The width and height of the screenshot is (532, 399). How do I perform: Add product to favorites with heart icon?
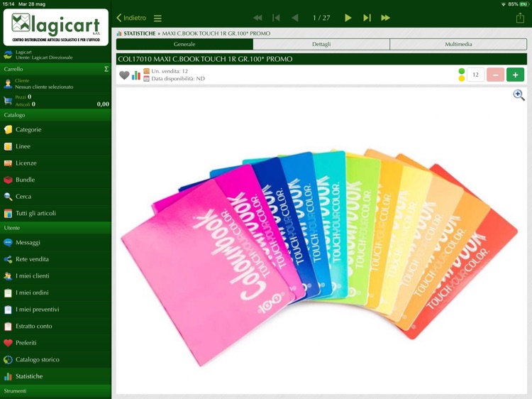click(124, 75)
